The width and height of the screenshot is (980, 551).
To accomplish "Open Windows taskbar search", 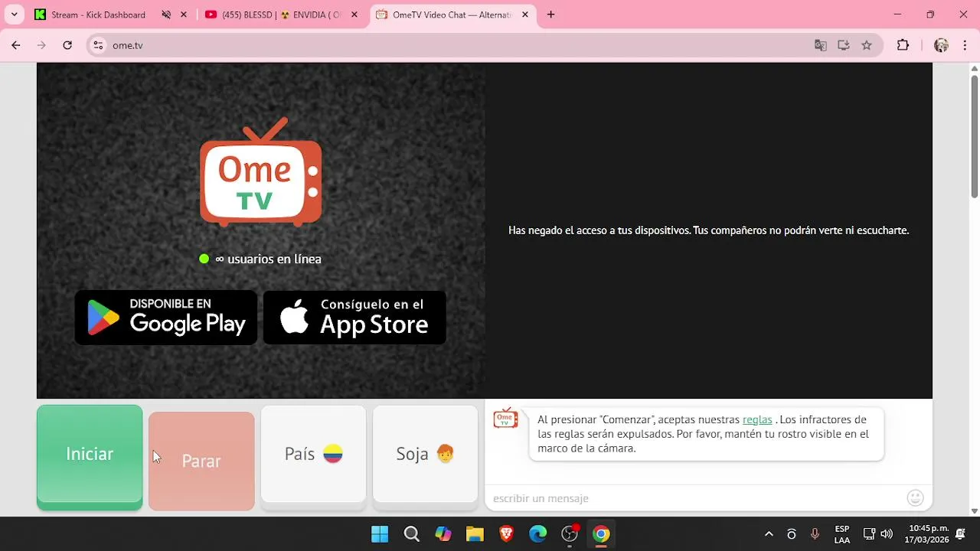I will [x=412, y=534].
